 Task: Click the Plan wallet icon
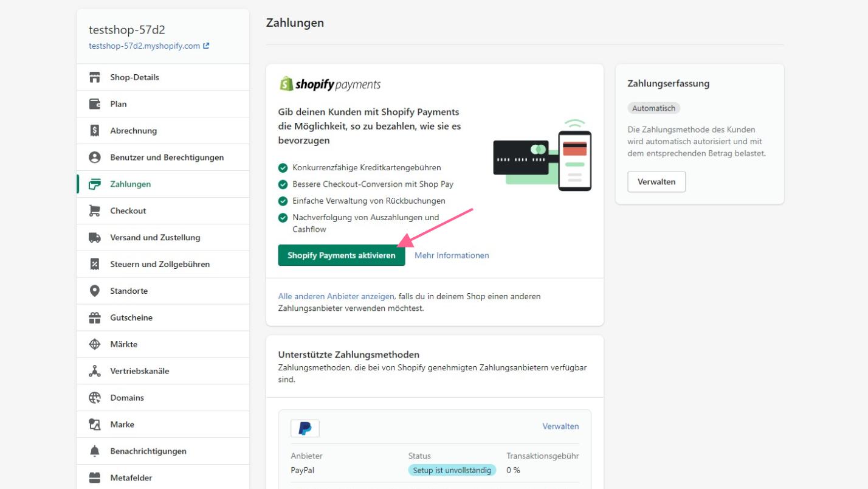[94, 104]
